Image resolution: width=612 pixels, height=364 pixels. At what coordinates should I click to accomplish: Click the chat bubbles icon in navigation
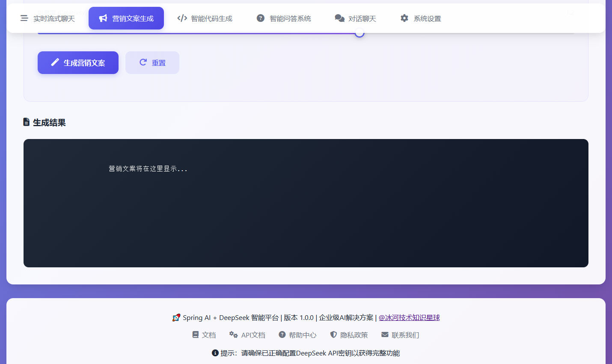tap(339, 18)
